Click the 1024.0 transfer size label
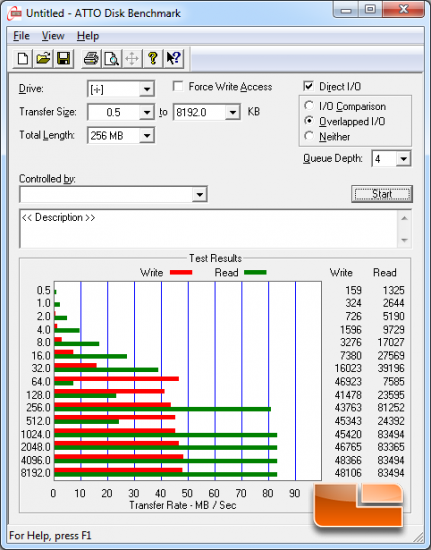The height and width of the screenshot is (550, 431). (35, 434)
